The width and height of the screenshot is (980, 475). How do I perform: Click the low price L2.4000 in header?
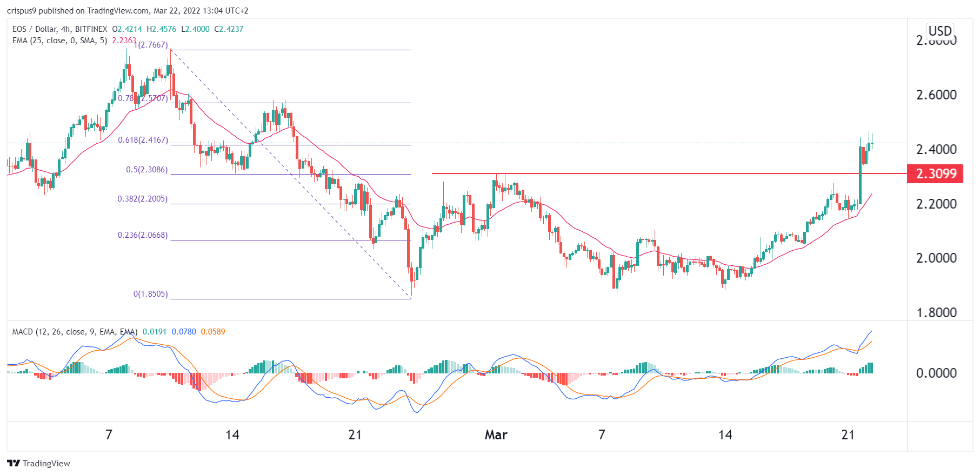click(195, 29)
